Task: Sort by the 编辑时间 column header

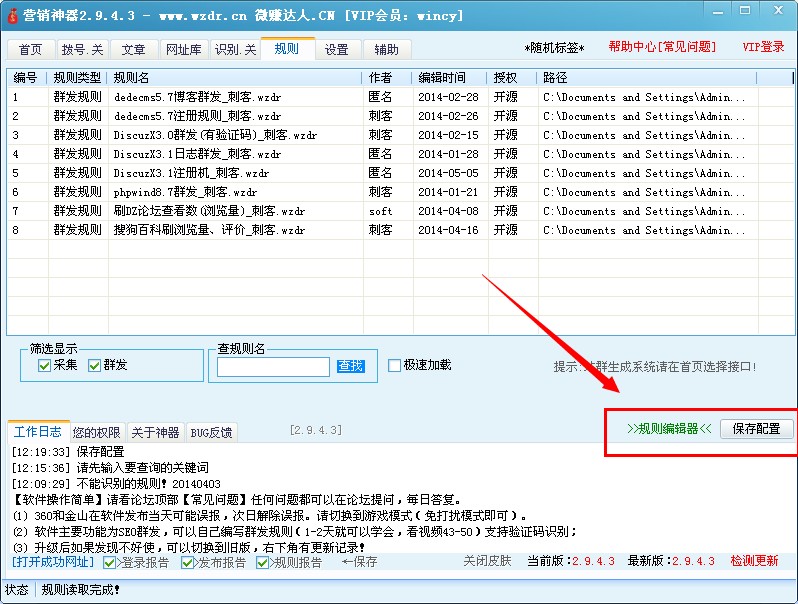Action: 450,78
